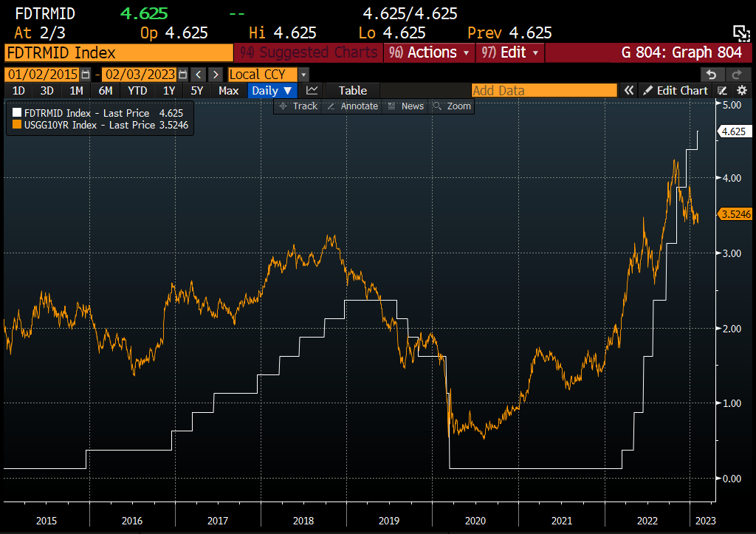756x534 pixels.
Task: Toggle the News overlay on the chart
Action: coord(405,106)
